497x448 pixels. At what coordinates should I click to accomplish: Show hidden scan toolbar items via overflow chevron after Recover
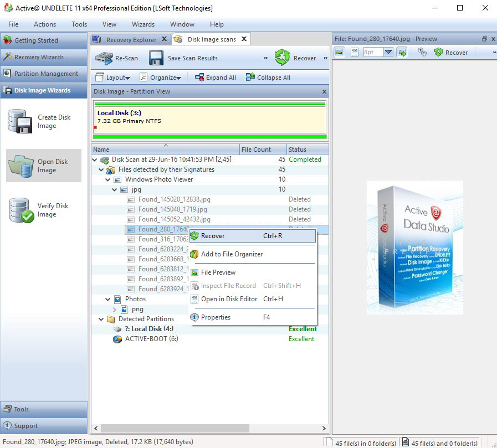(x=326, y=58)
